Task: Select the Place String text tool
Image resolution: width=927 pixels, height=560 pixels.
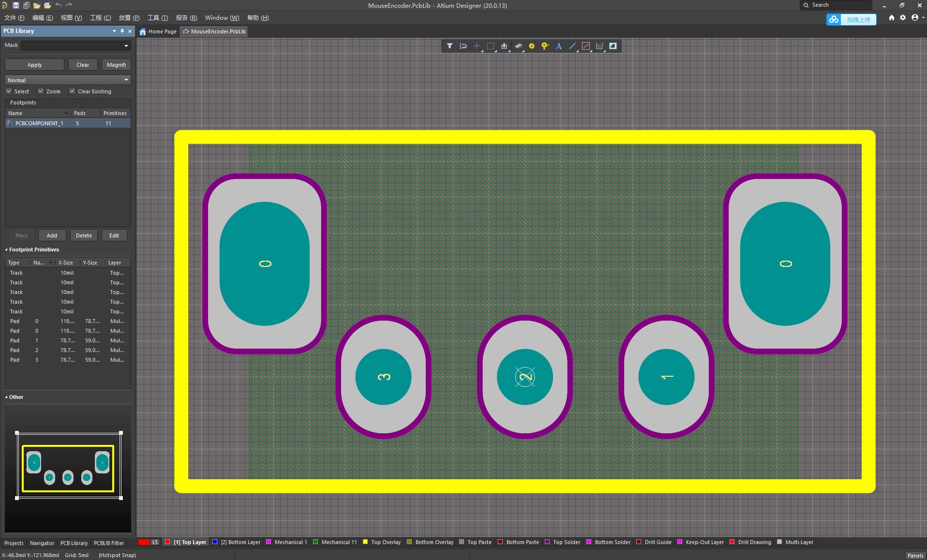Action: pos(558,46)
